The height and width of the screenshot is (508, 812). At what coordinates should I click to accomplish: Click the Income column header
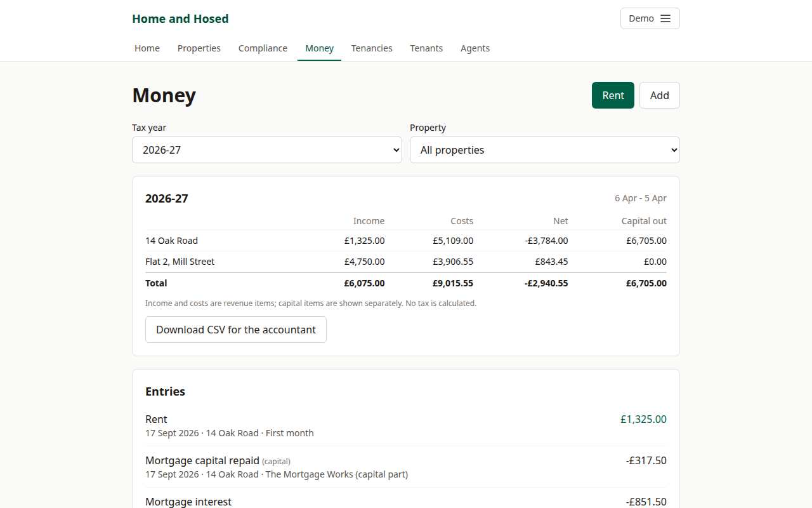click(x=369, y=221)
